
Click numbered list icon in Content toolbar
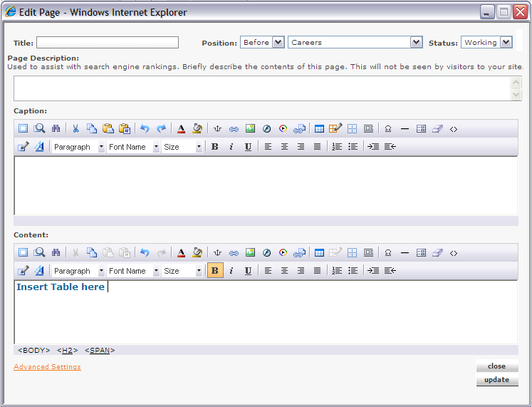[x=337, y=271]
